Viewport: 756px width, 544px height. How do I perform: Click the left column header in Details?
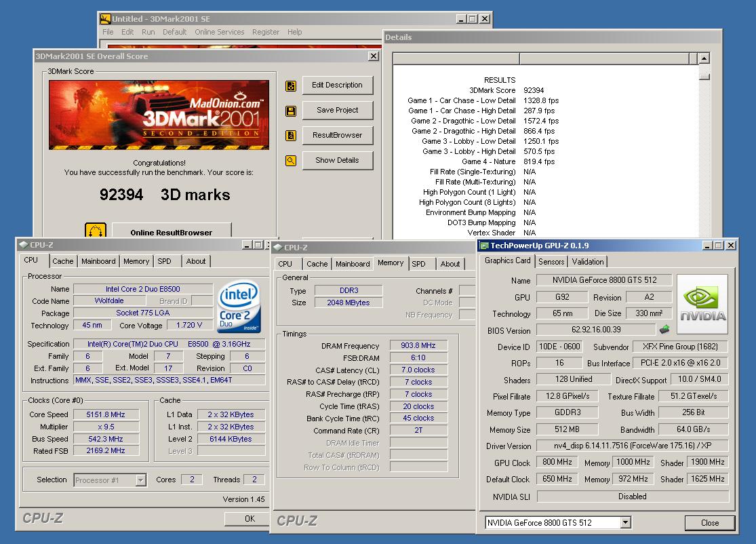[x=456, y=58]
